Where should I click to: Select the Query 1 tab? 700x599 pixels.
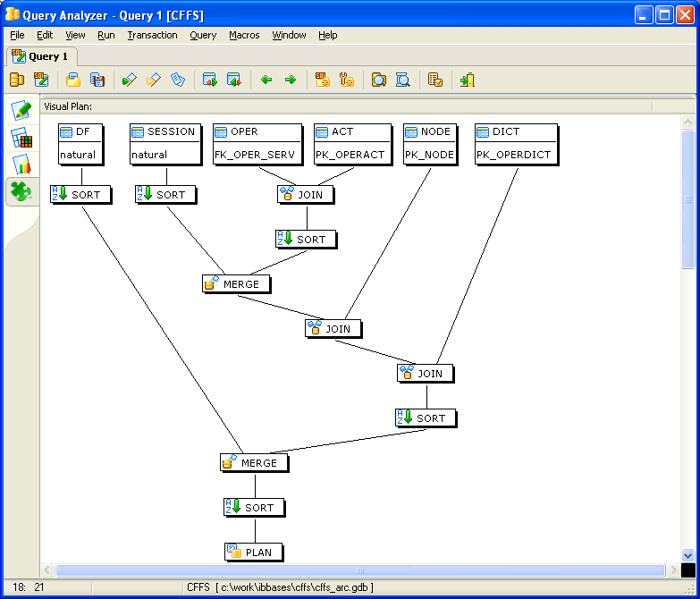39,56
